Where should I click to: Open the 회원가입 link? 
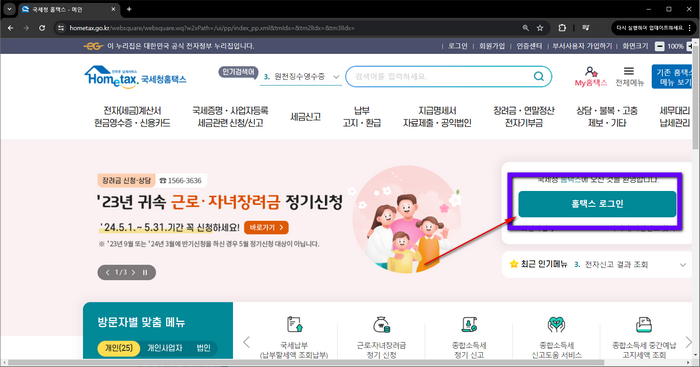click(492, 46)
